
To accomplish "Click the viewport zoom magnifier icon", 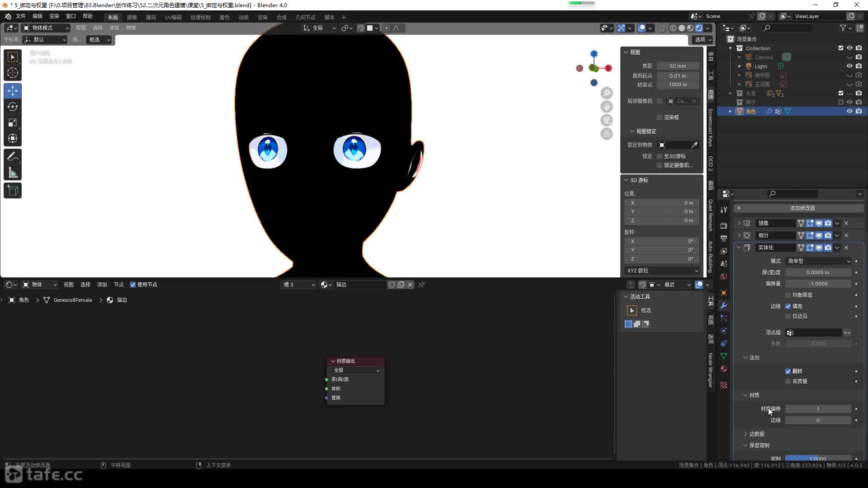I will [x=607, y=93].
